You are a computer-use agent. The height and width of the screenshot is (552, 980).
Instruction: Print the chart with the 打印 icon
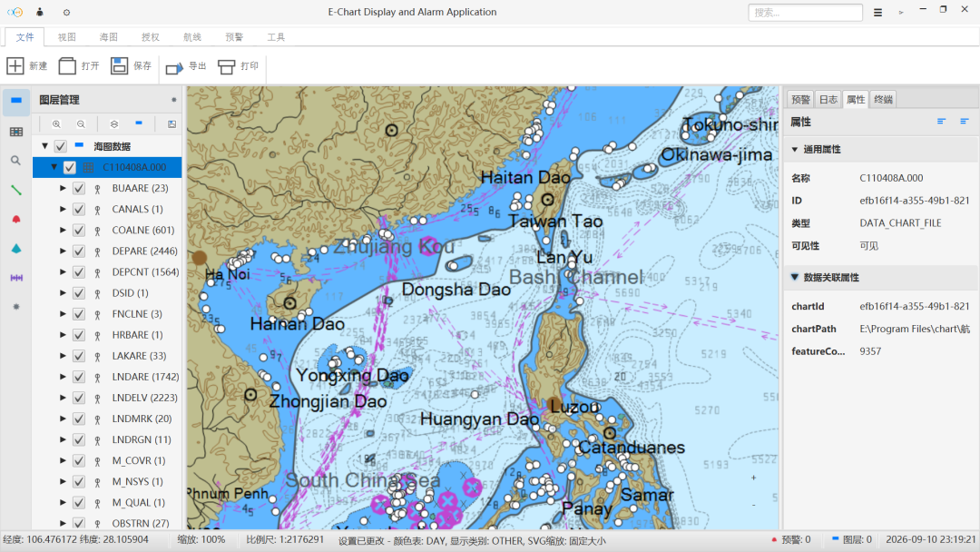[x=226, y=66]
